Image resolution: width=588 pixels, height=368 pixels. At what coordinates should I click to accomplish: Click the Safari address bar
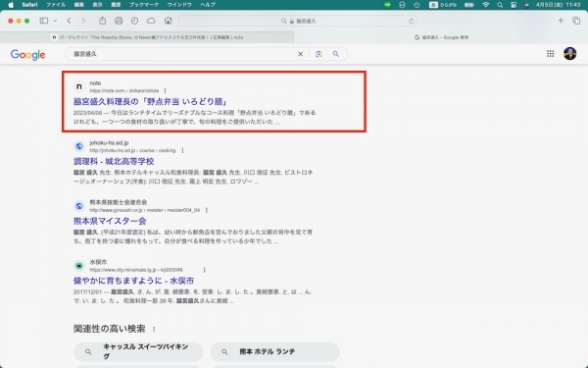click(298, 21)
